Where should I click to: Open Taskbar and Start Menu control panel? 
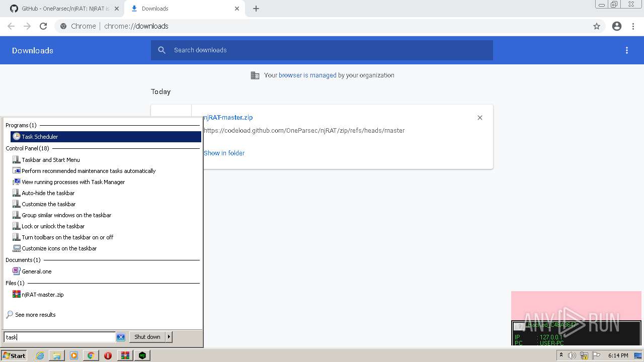click(x=50, y=160)
